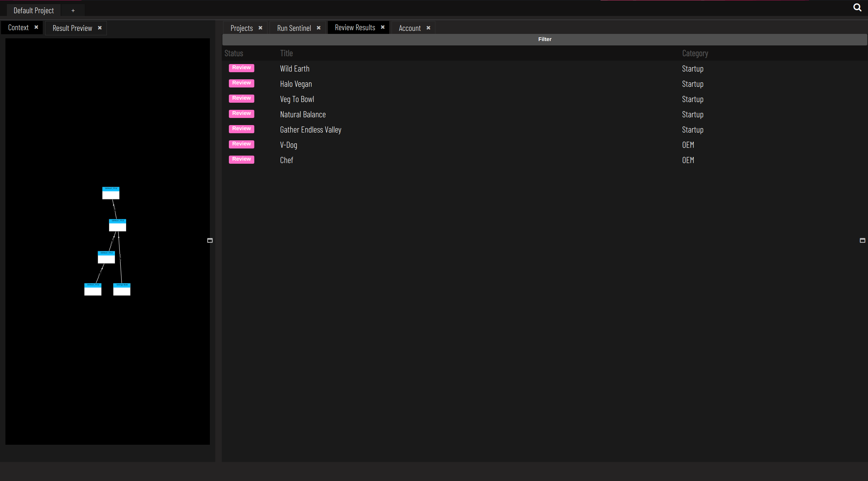This screenshot has width=868, height=481.
Task: Open the Gather Endless Valley result
Action: click(311, 130)
